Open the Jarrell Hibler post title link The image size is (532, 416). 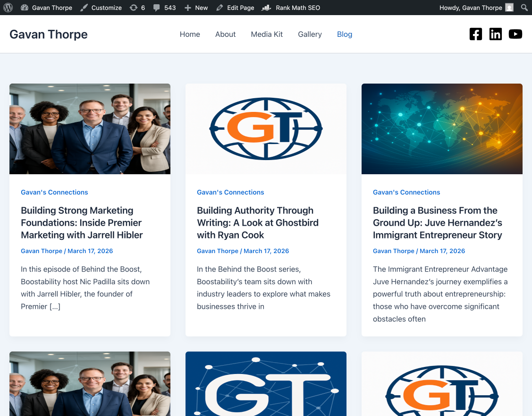81,222
